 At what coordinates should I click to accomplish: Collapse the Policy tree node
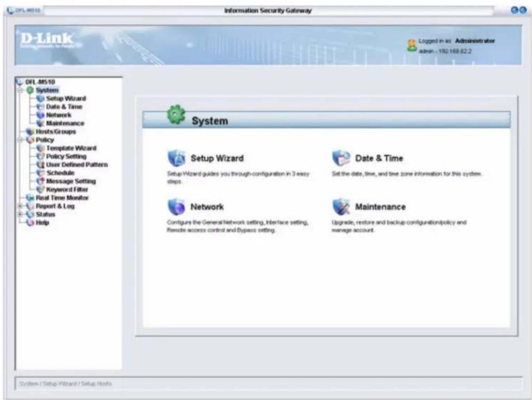pyautogui.click(x=20, y=140)
